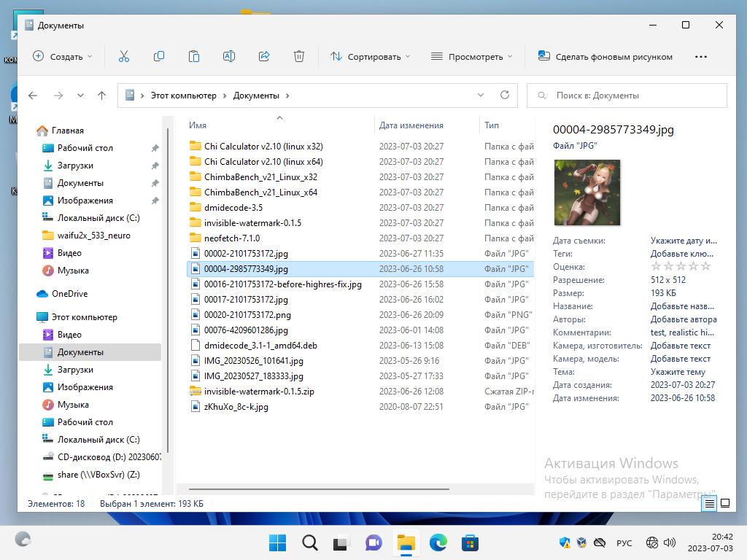Viewport: 747px width, 560px height.
Task: Open the more options ellipsis menu
Action: 701,56
